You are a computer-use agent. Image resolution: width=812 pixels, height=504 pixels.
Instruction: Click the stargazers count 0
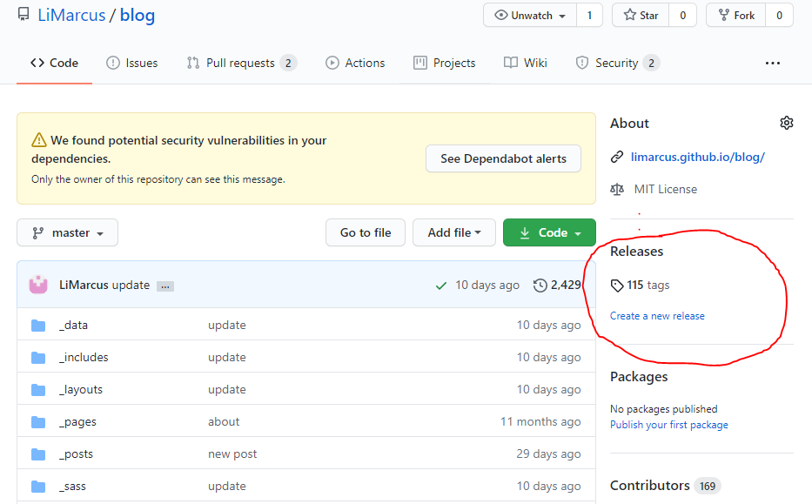click(x=683, y=16)
